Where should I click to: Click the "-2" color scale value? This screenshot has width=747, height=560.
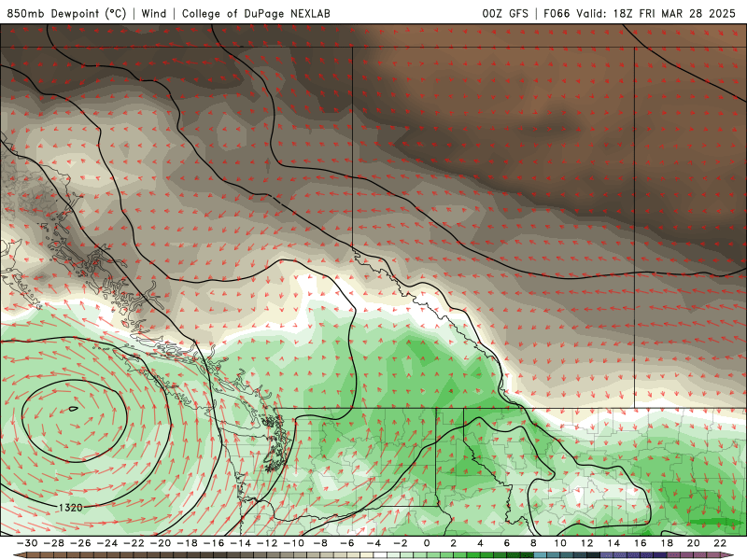[x=401, y=543]
